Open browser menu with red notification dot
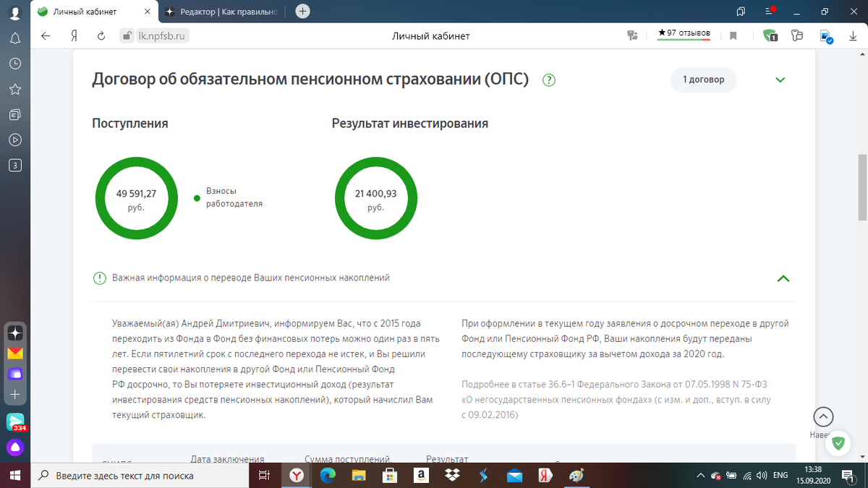Image resolution: width=868 pixels, height=488 pixels. point(769,12)
